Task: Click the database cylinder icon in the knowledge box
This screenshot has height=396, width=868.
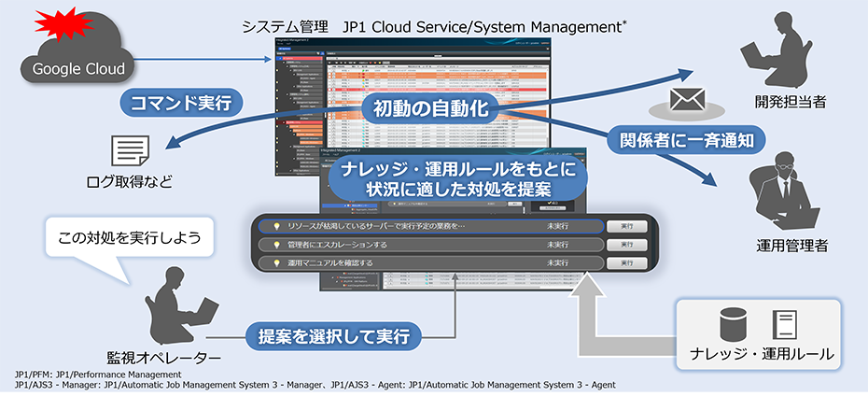Action: coord(734,325)
